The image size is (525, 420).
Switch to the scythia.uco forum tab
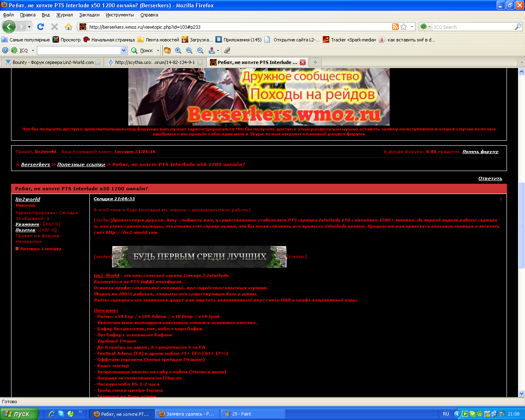[x=155, y=62]
